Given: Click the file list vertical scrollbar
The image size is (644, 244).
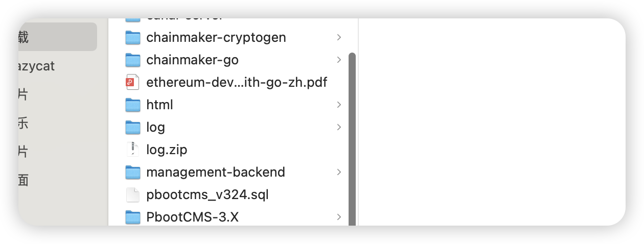Looking at the screenshot, I should 352,138.
